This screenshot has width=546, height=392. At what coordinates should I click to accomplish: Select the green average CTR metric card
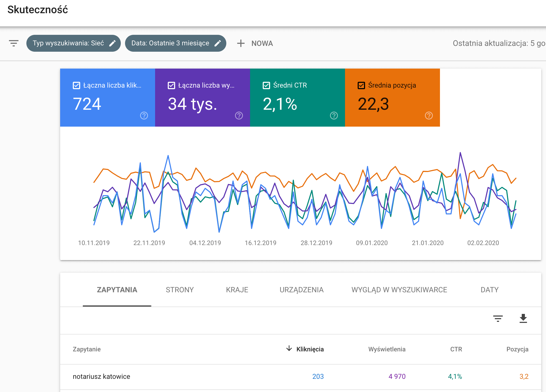click(x=298, y=98)
